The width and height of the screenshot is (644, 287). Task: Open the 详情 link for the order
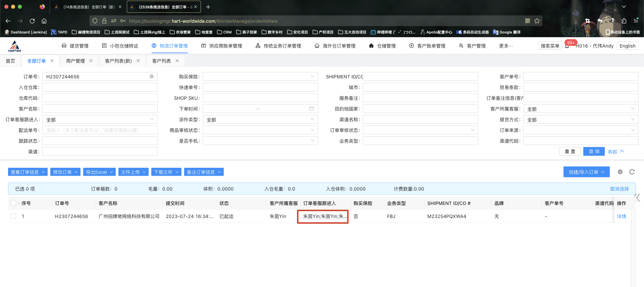point(621,216)
